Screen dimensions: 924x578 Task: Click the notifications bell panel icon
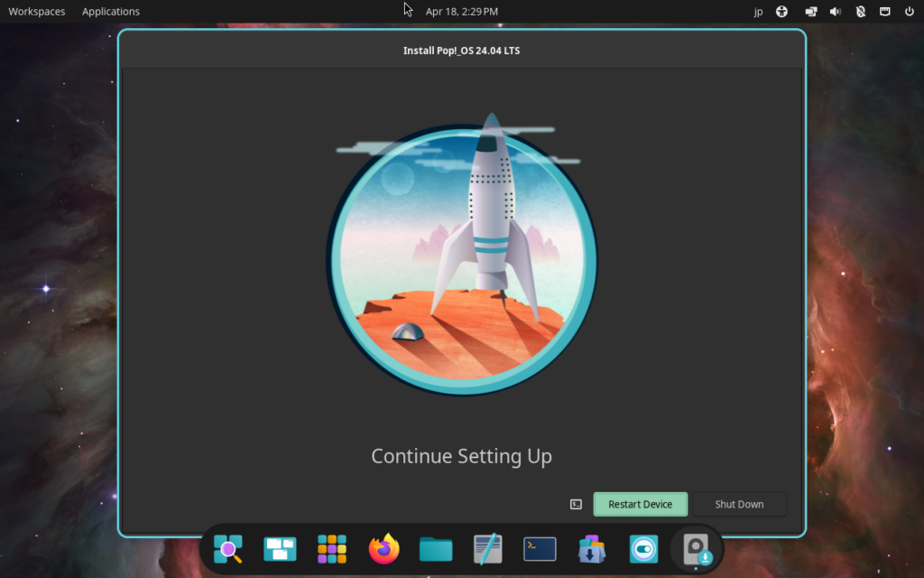860,12
